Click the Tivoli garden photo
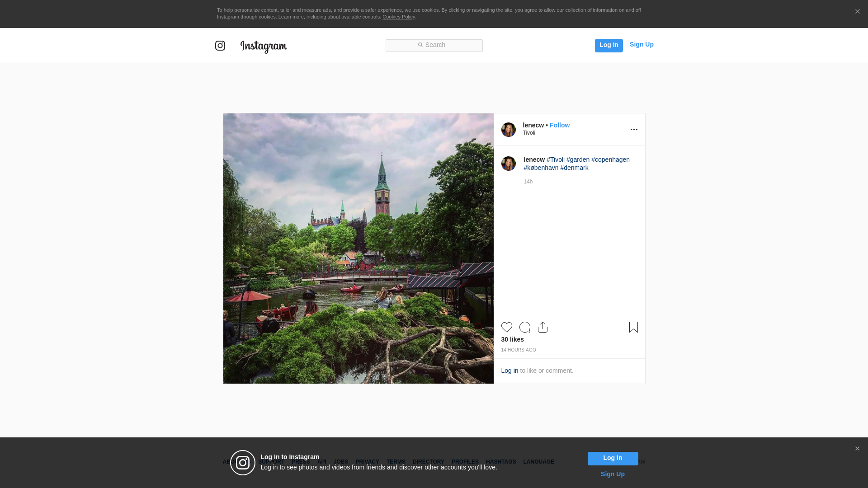The image size is (868, 488). coord(358,249)
